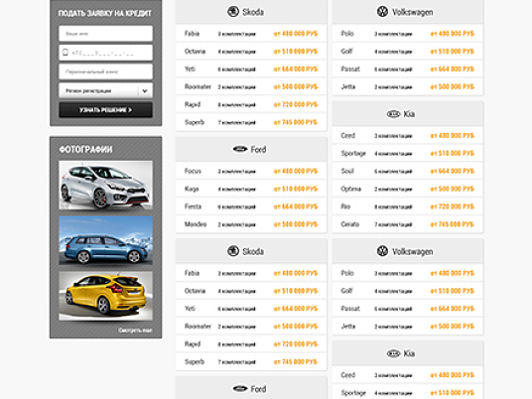The image size is (532, 399).
Task: Click the Ford logo below the lower Superb row
Action: pyautogui.click(x=240, y=389)
